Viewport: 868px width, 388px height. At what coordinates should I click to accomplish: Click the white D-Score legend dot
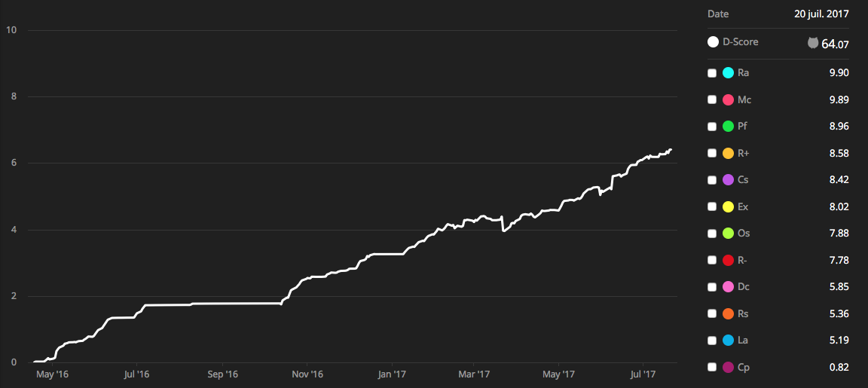pos(713,41)
